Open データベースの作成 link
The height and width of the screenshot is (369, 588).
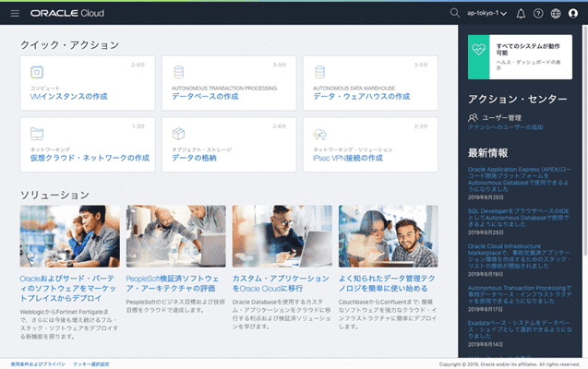pos(205,96)
